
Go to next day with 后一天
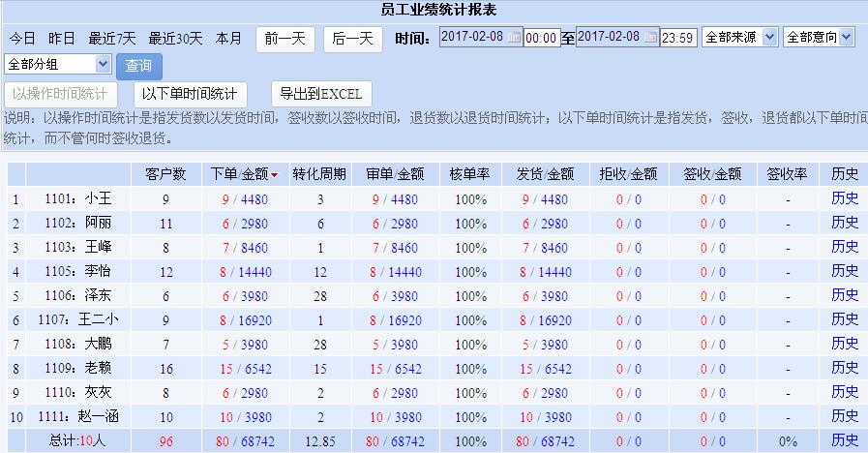click(352, 39)
